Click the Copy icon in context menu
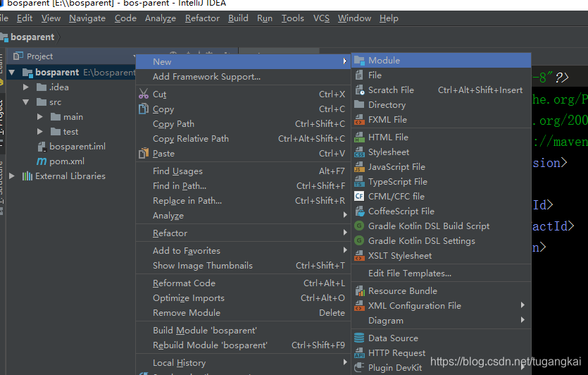Image resolution: width=588 pixels, height=375 pixels. tap(144, 109)
